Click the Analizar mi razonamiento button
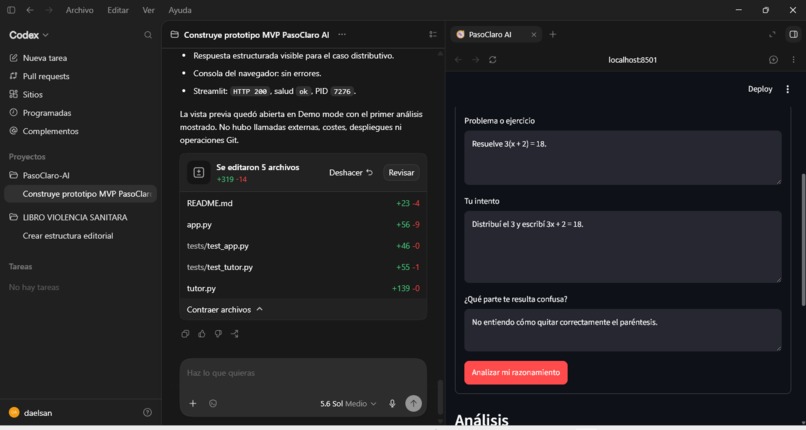Image resolution: width=806 pixels, height=430 pixels. coord(516,372)
